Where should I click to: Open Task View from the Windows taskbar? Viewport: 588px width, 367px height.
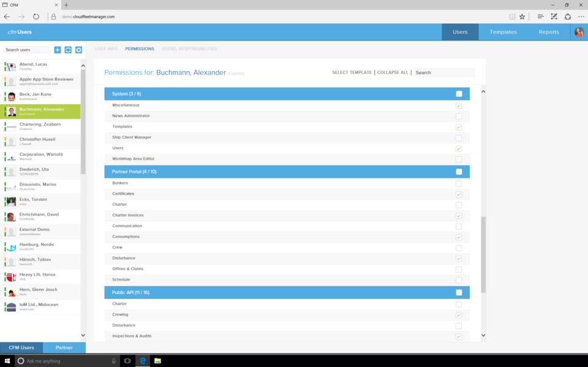pyautogui.click(x=127, y=361)
